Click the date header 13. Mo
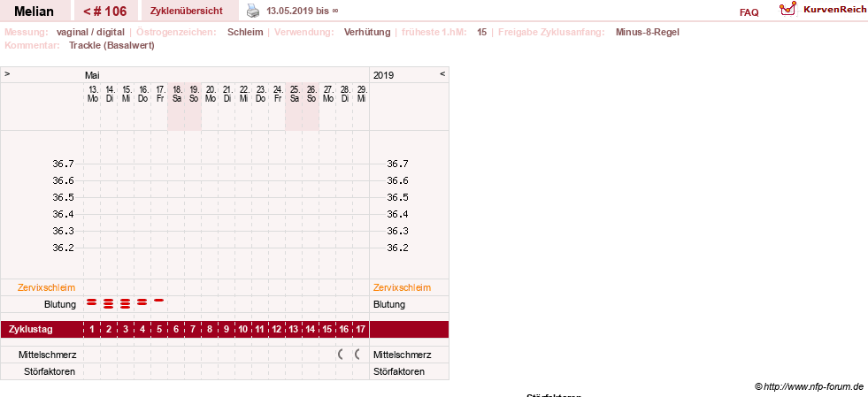Viewport: 868px width, 397px height. [x=93, y=94]
